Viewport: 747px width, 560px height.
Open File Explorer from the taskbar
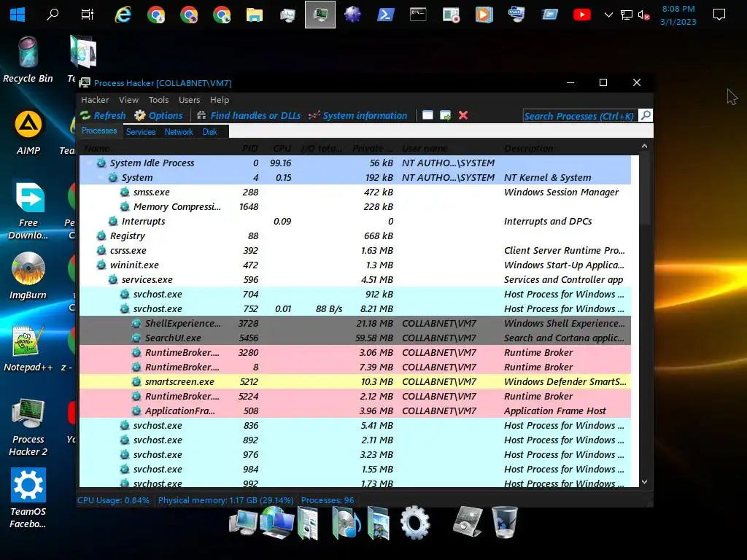click(x=255, y=15)
